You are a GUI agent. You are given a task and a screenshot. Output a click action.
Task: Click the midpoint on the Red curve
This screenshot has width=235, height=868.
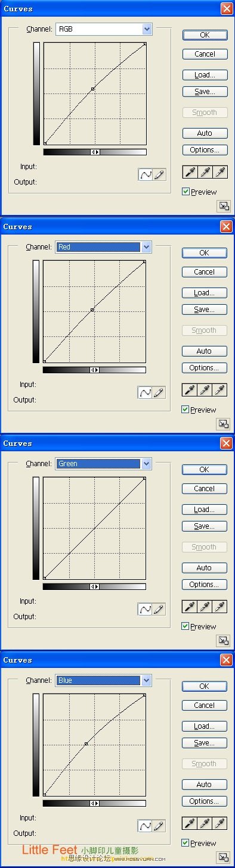coord(92,310)
